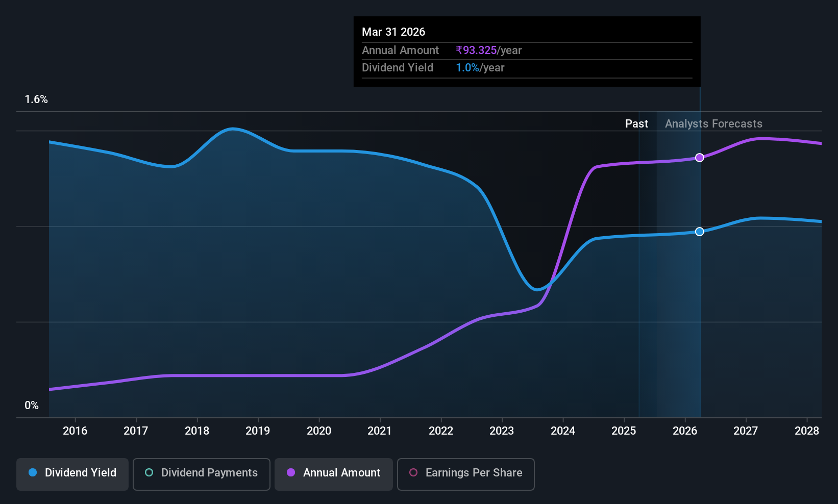Viewport: 838px width, 504px height.
Task: Enable the Earnings Per Share series
Action: (x=466, y=474)
